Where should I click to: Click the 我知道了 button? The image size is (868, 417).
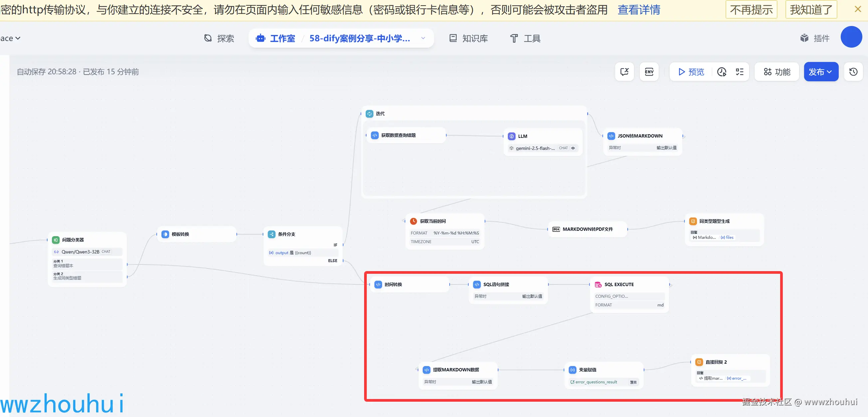811,10
